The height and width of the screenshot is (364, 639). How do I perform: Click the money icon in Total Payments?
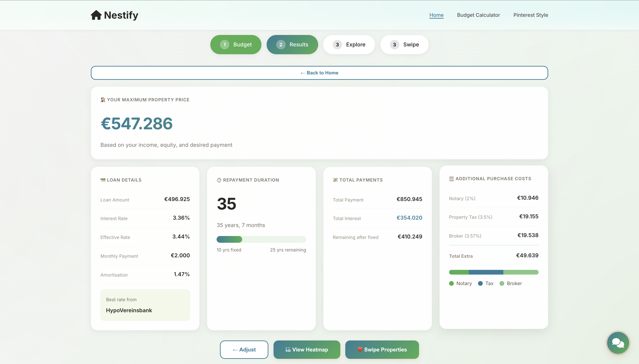pyautogui.click(x=335, y=180)
